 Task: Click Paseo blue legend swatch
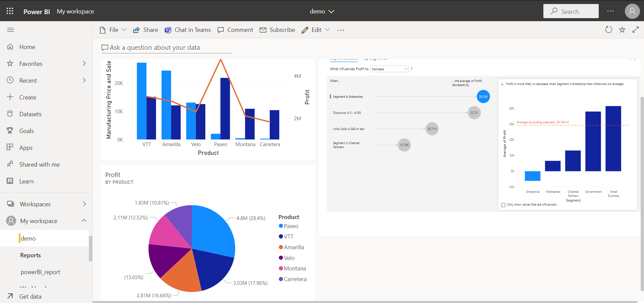tap(281, 226)
